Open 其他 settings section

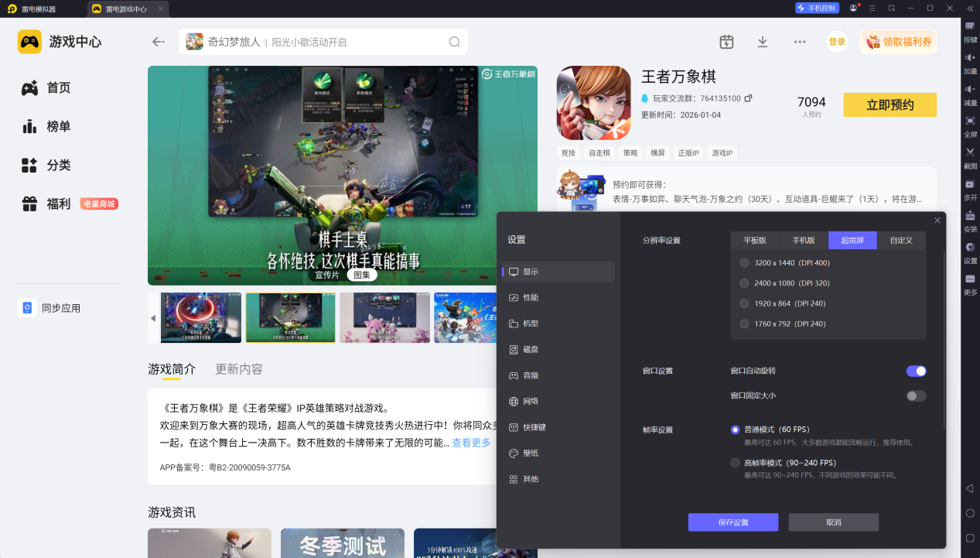[x=558, y=479]
